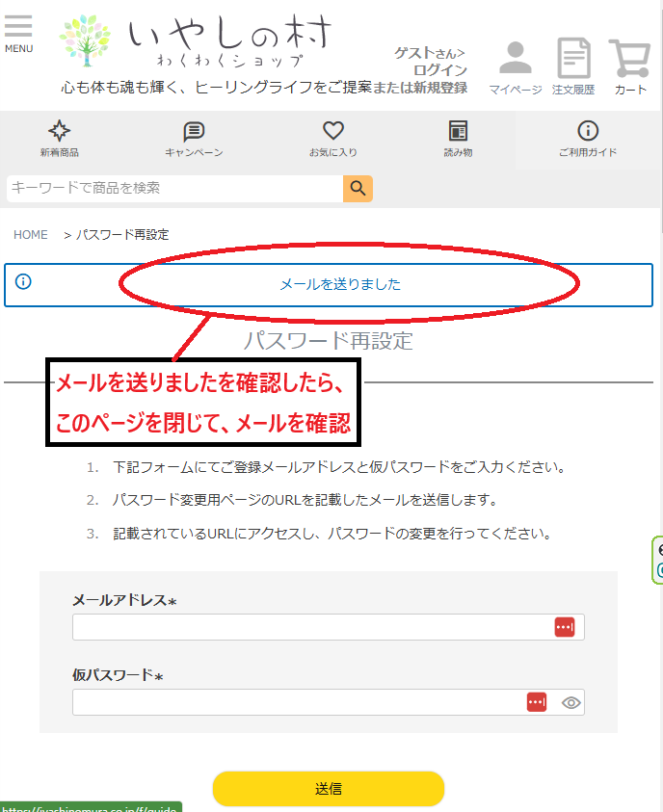Click the ログイン link
The height and width of the screenshot is (812, 663).
click(440, 70)
